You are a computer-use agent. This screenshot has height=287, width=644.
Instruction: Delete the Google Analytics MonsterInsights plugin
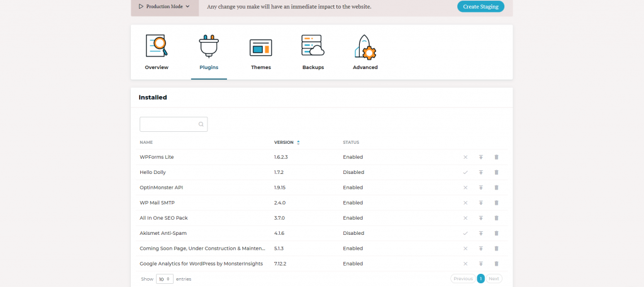(496, 264)
